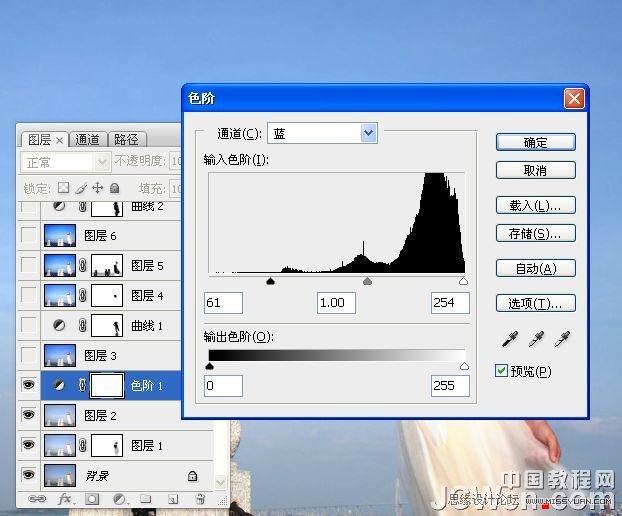Click the mask link icon on 色阶 1
Screen dimensions: 622x516
pyautogui.click(x=83, y=385)
